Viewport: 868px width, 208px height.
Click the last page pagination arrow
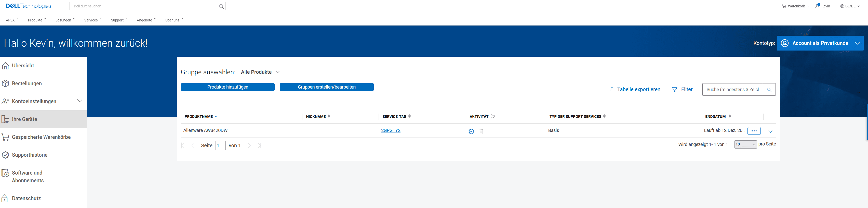(259, 145)
